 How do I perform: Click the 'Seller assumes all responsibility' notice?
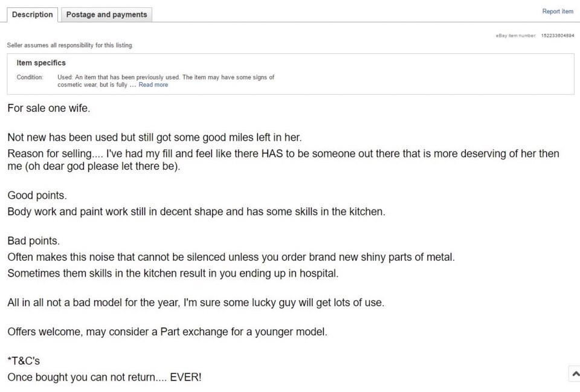(x=70, y=45)
